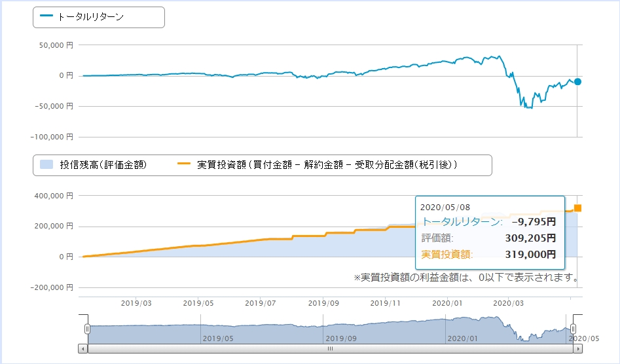Click the 50,000 円 y-axis label
This screenshot has width=620, height=364.
pos(56,45)
